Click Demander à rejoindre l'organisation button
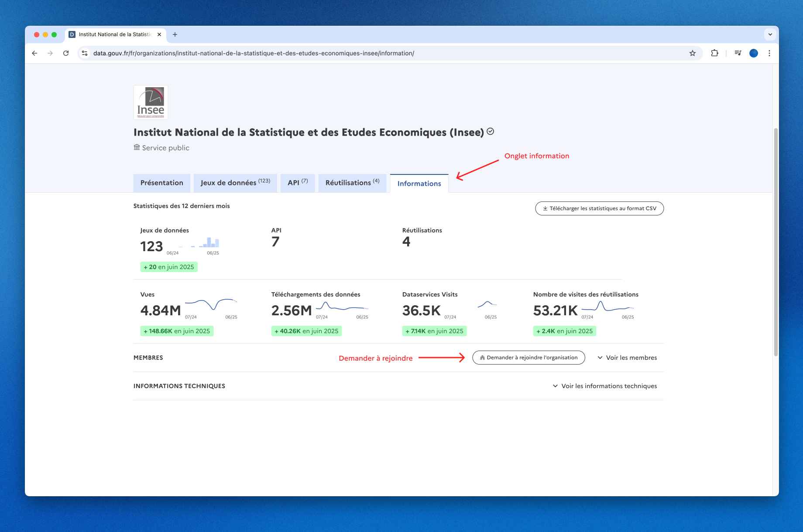 [x=528, y=358]
